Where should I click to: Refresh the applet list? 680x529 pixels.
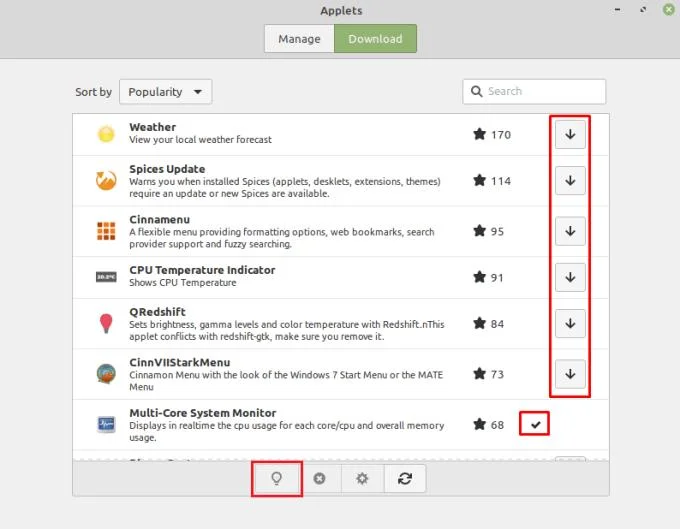[405, 478]
